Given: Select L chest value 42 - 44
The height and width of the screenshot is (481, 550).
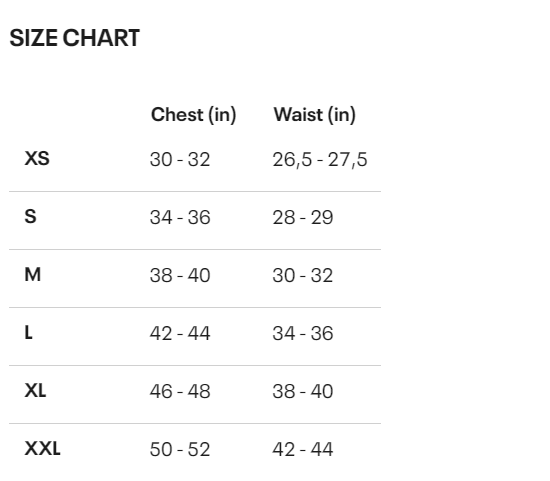Looking at the screenshot, I should point(180,333).
